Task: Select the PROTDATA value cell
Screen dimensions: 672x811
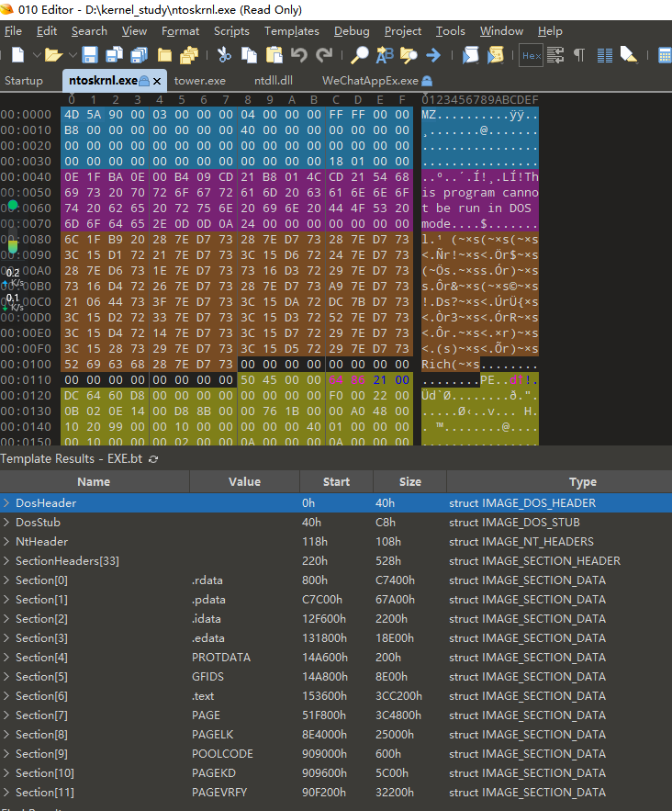Action: [x=221, y=658]
